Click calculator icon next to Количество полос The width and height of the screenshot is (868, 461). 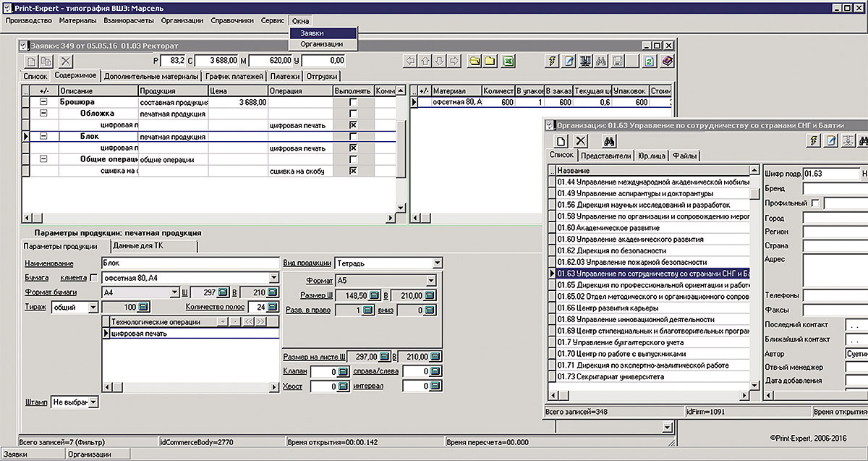click(272, 307)
